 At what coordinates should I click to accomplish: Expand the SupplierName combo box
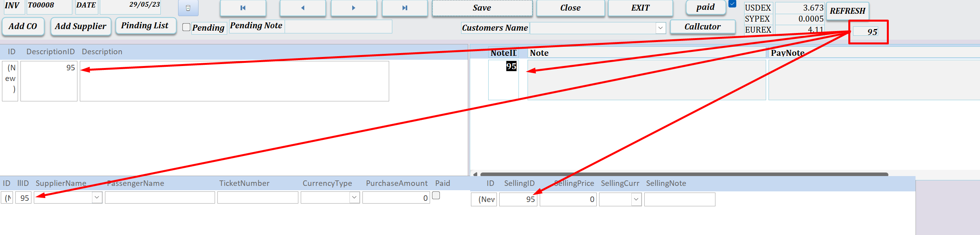pyautogui.click(x=97, y=197)
